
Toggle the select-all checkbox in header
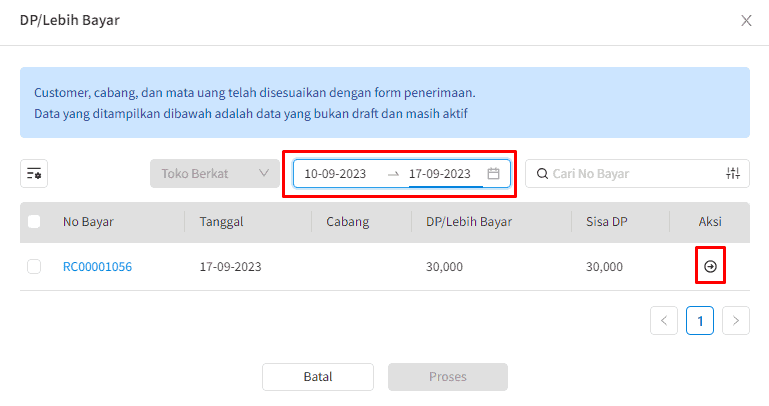pos(34,222)
